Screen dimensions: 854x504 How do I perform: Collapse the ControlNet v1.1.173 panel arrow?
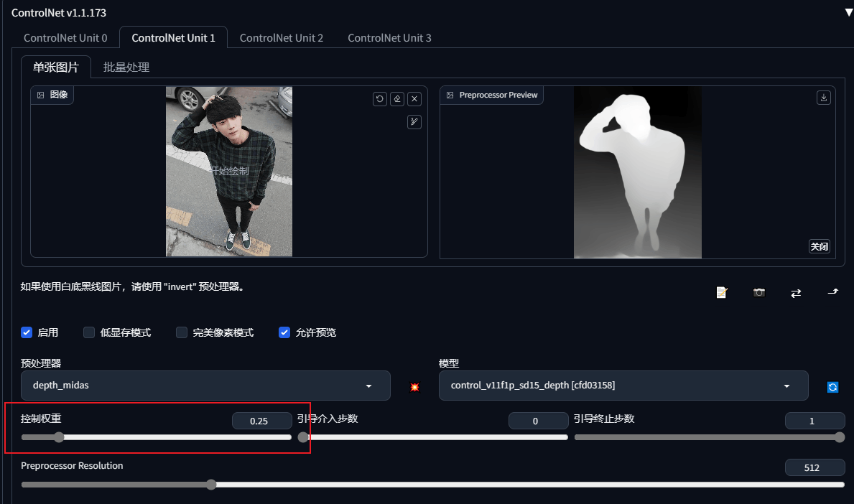point(848,12)
